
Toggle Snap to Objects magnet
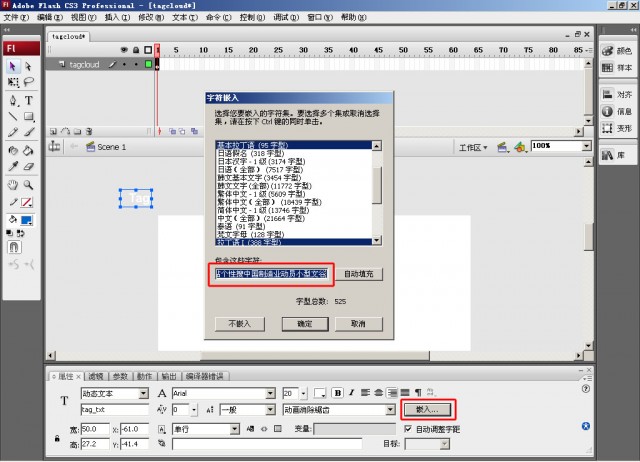(14, 247)
